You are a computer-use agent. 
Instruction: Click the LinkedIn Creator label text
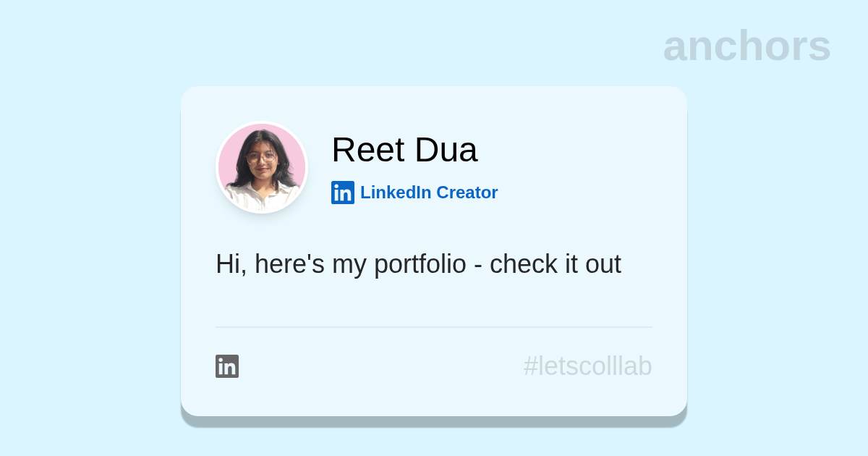(x=429, y=193)
